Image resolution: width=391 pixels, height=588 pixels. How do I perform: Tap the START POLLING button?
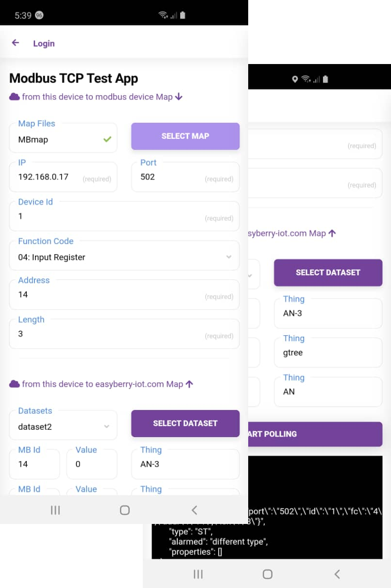tap(315, 434)
